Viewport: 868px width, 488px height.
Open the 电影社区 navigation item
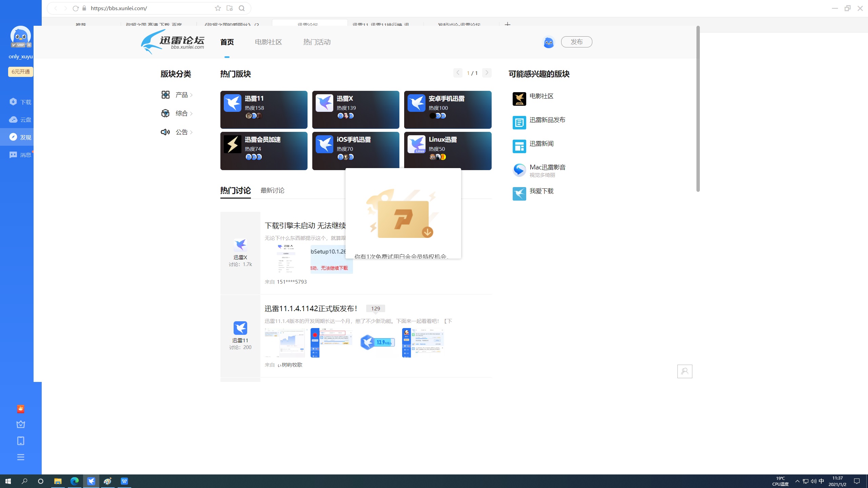(268, 42)
